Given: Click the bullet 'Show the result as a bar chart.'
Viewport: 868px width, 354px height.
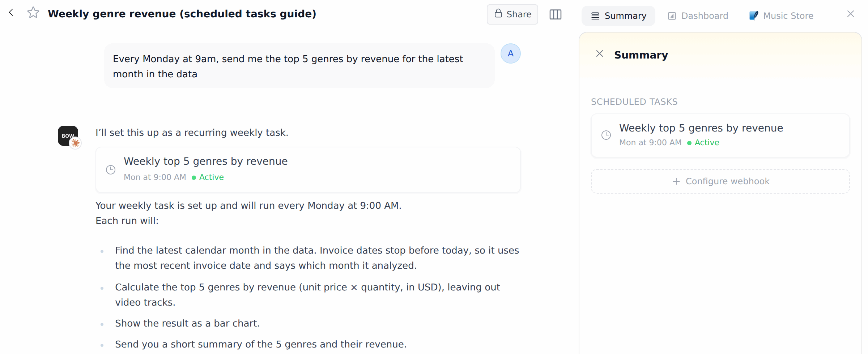Looking at the screenshot, I should click(187, 323).
